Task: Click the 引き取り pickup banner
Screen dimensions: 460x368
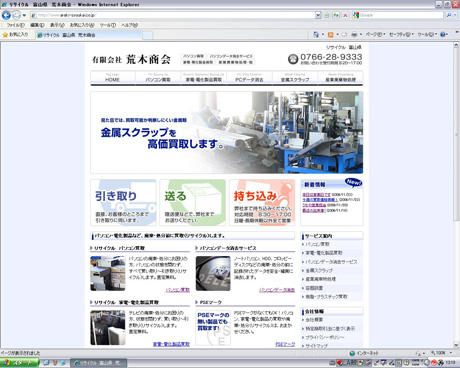Action: (x=123, y=203)
